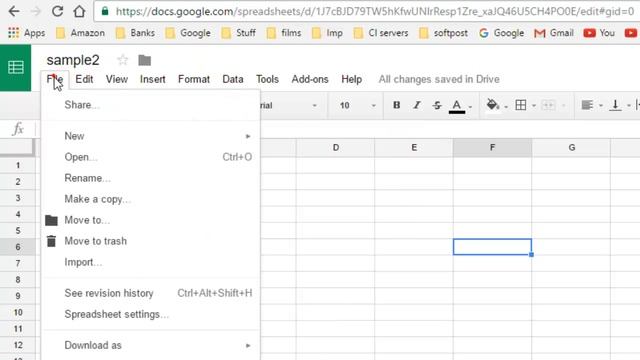Click the text color A icon
The image size is (640, 360).
[x=457, y=106]
